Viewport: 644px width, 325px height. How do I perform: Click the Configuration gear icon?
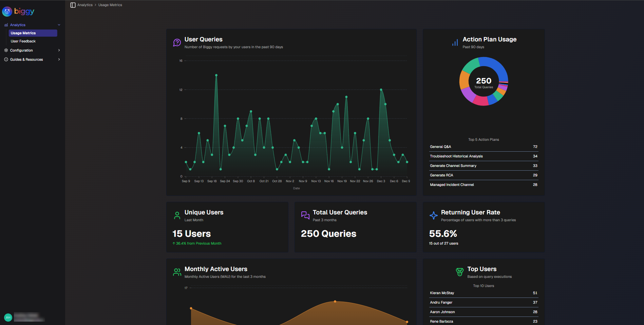pos(6,50)
